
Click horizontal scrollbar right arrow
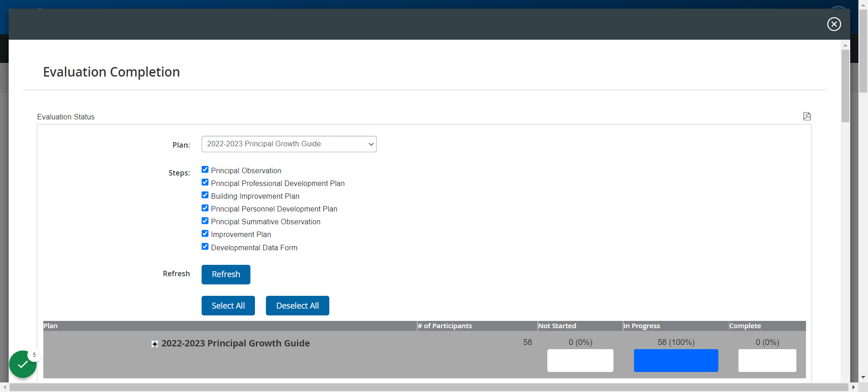click(x=853, y=387)
